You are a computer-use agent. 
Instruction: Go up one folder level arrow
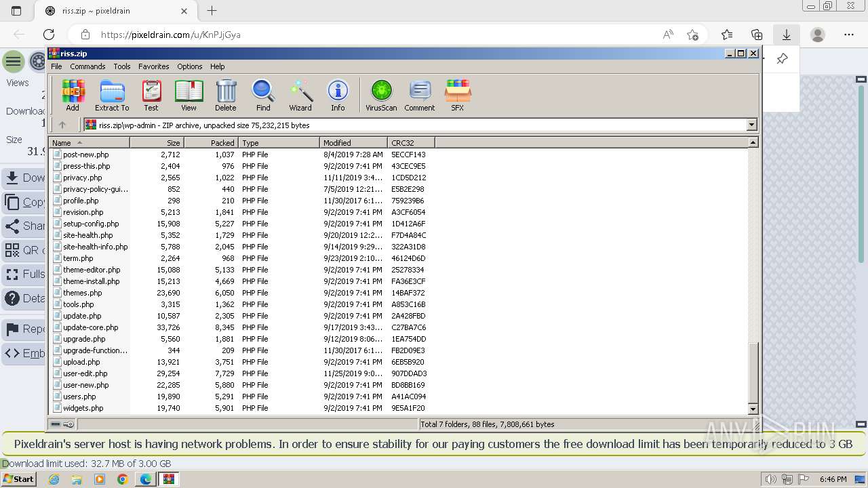pos(62,125)
